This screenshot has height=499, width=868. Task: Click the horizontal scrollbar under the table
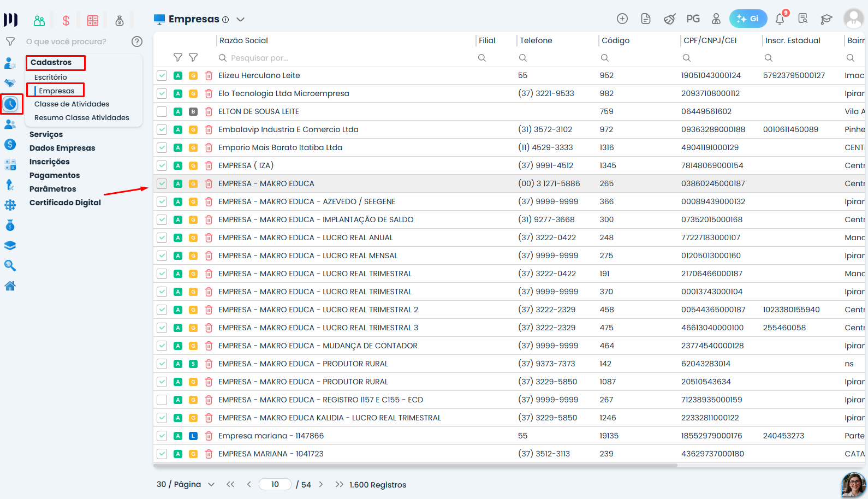(415, 466)
